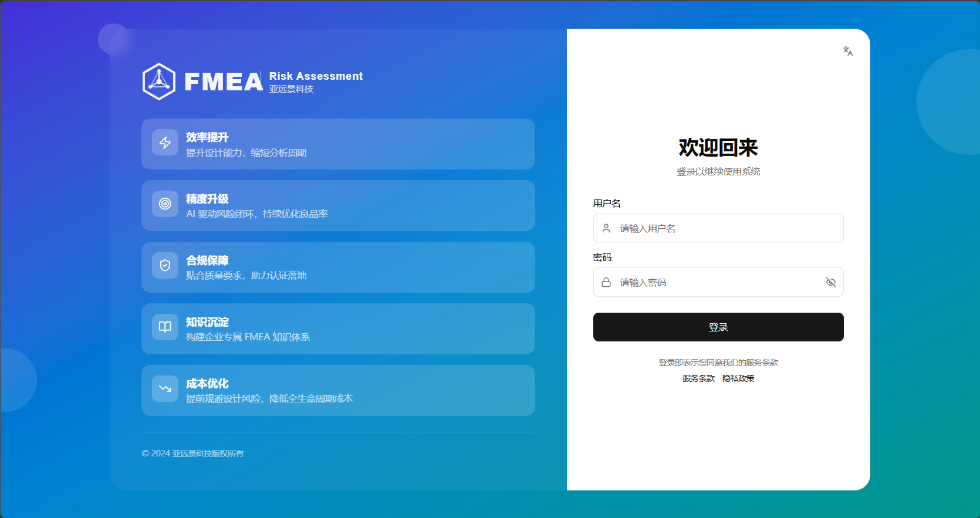Focus the 请输入密码 password input
The height and width of the screenshot is (518, 980).
pyautogui.click(x=716, y=282)
